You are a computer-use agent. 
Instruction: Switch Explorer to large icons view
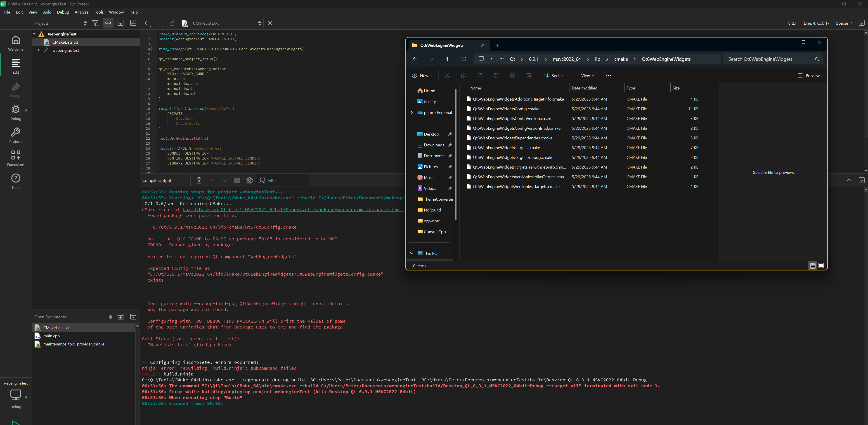coord(821,266)
